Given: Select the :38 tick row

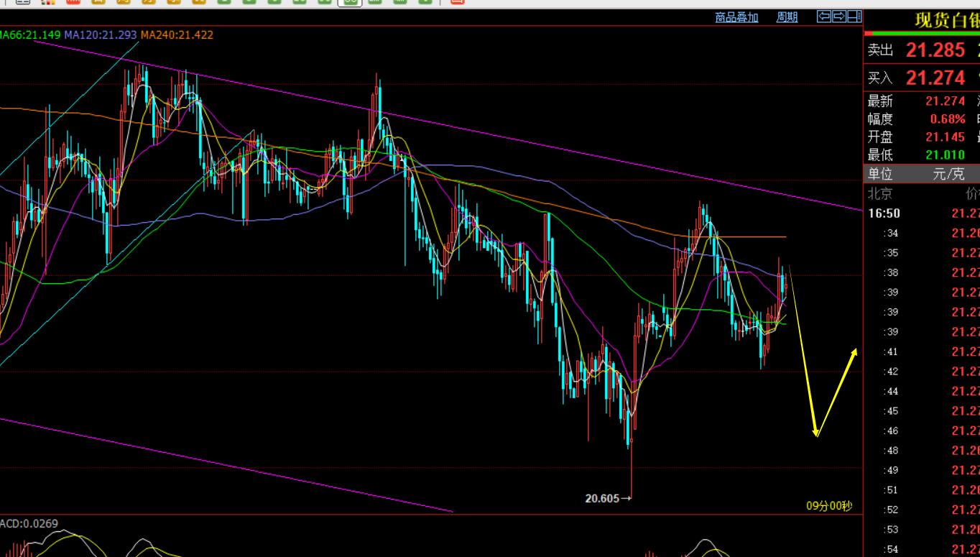Looking at the screenshot, I should tap(922, 272).
